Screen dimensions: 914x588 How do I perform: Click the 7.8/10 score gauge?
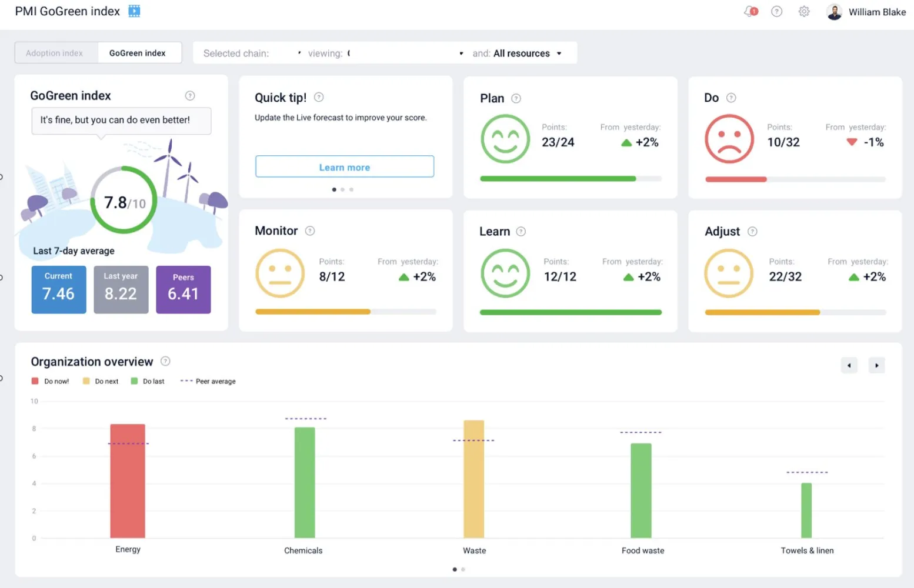[124, 201]
